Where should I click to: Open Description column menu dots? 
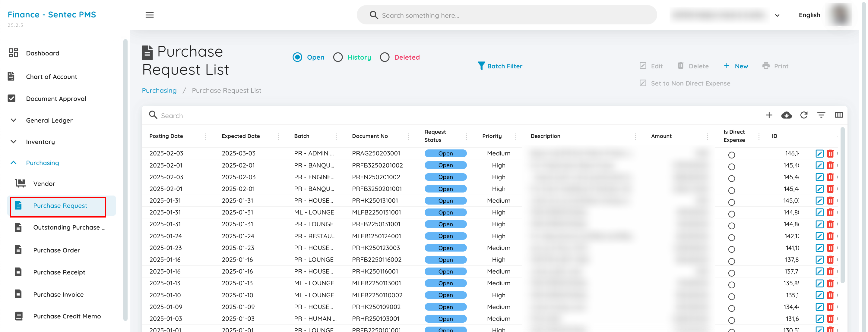[x=635, y=136]
